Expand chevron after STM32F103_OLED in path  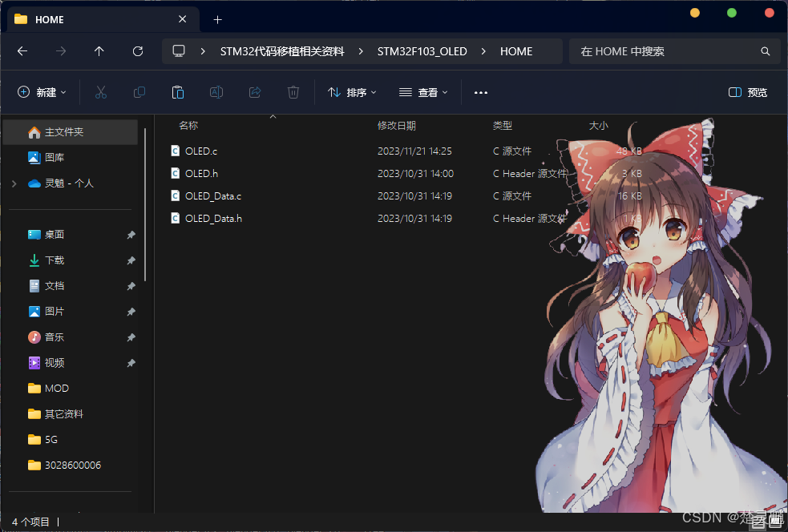[483, 51]
